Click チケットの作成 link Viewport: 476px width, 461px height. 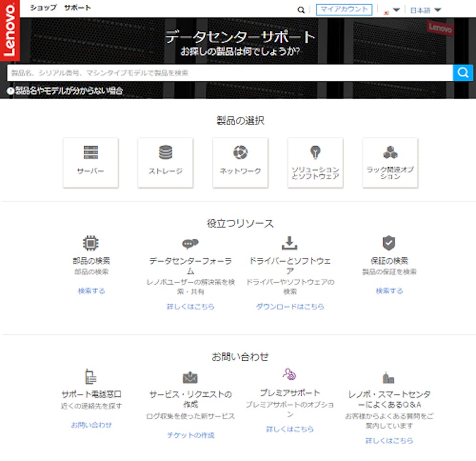pos(191,435)
